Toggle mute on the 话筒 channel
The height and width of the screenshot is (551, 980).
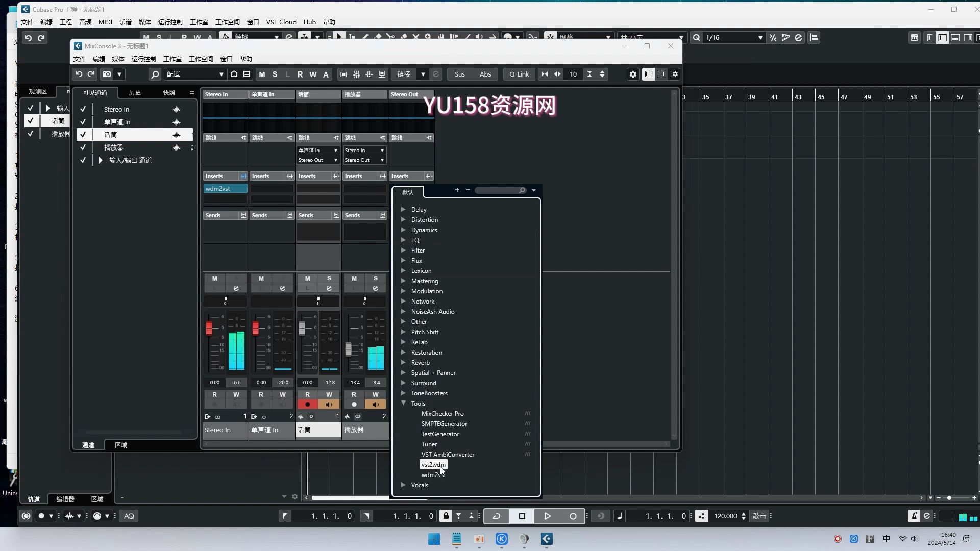pyautogui.click(x=307, y=278)
